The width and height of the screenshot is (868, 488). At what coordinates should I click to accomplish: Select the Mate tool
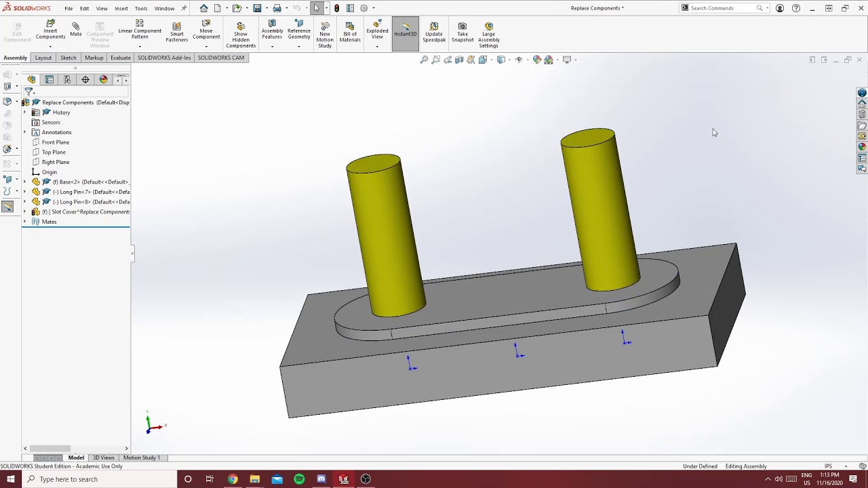click(76, 30)
